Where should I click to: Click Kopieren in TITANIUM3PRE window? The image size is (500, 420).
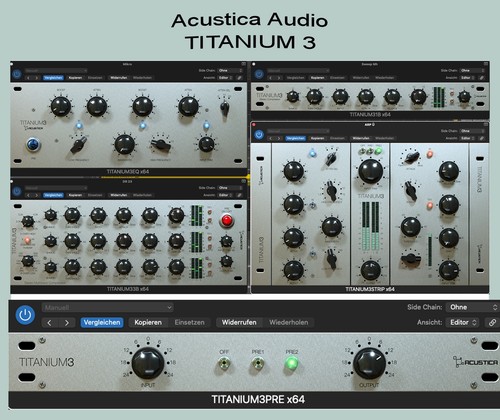pyautogui.click(x=148, y=322)
